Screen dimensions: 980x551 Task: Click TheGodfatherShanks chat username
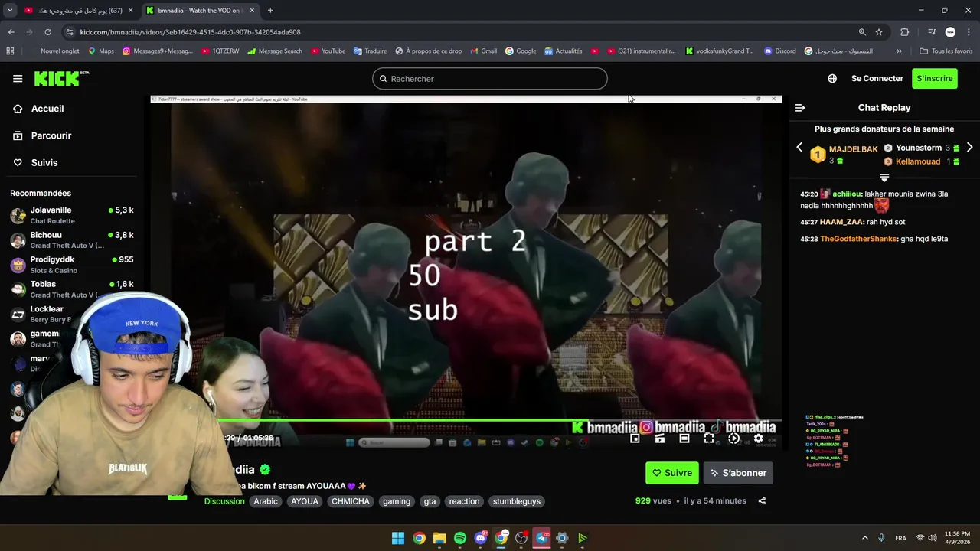[858, 239]
